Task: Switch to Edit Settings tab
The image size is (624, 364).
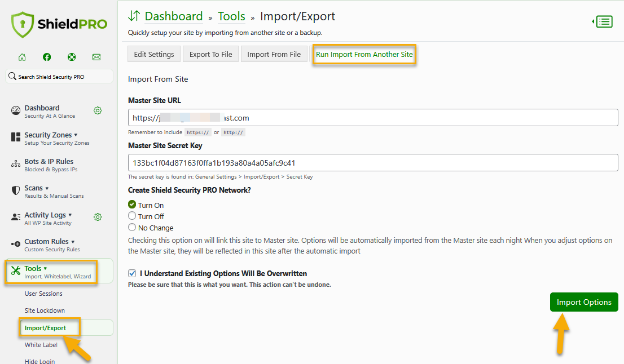Action: coord(154,54)
